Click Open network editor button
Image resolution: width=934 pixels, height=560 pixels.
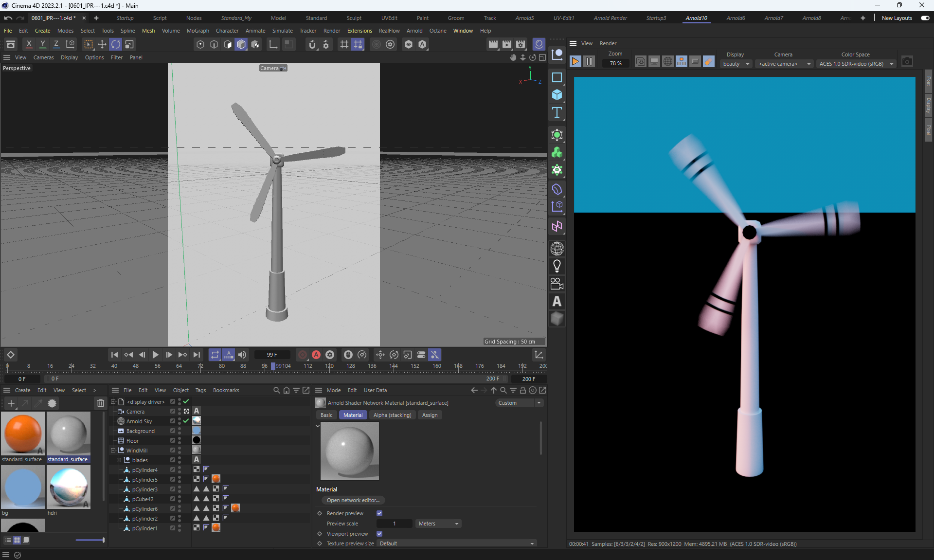click(353, 500)
